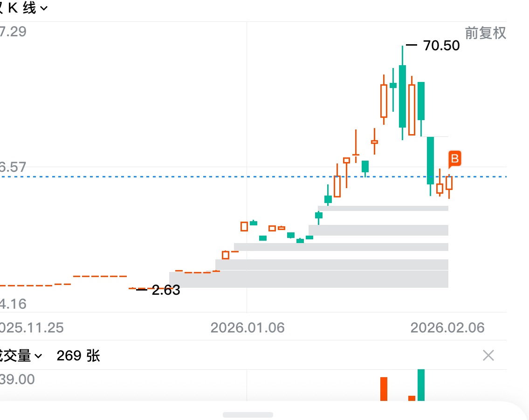Click the 前复权 price adjustment label
529x420 pixels.
pos(485,33)
